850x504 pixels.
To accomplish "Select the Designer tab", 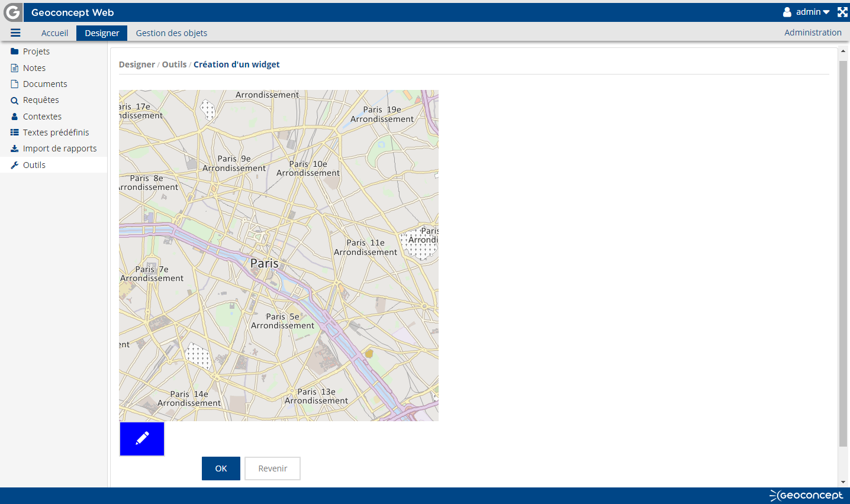I will point(102,33).
